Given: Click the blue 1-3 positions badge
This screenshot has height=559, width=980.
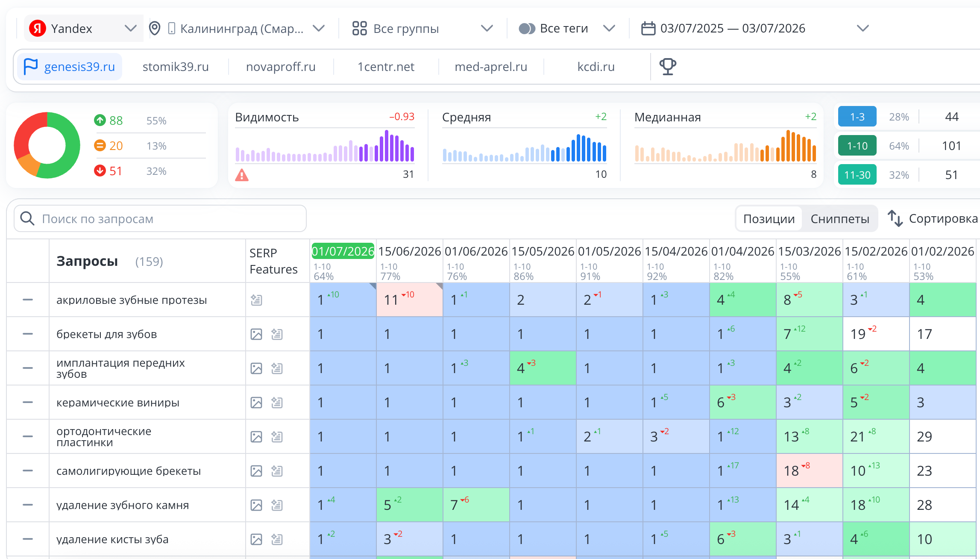Looking at the screenshot, I should point(857,117).
